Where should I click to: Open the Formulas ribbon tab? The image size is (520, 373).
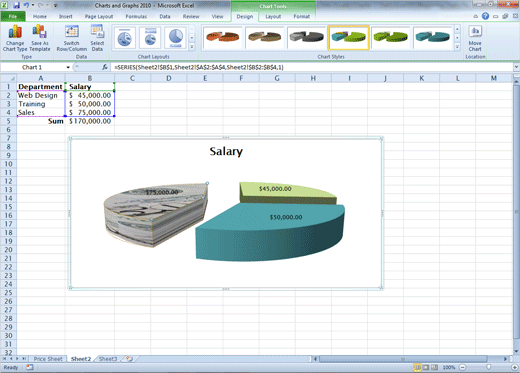point(136,16)
